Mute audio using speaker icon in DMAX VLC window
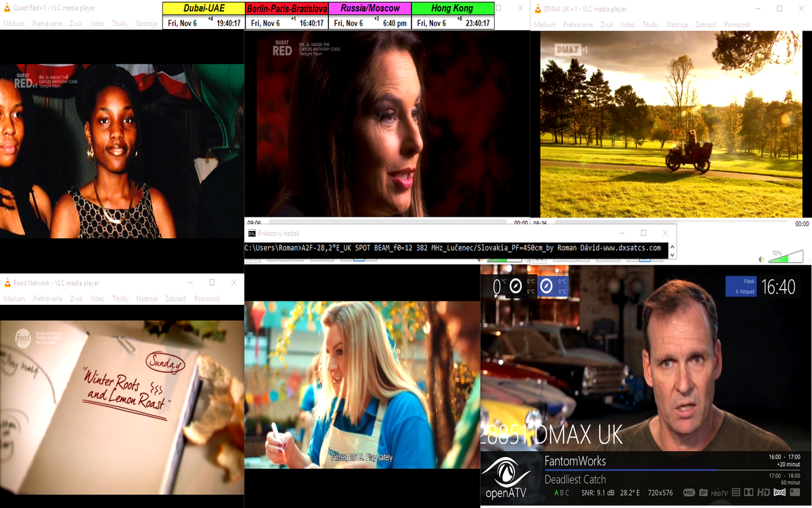The height and width of the screenshot is (508, 812). 761,258
